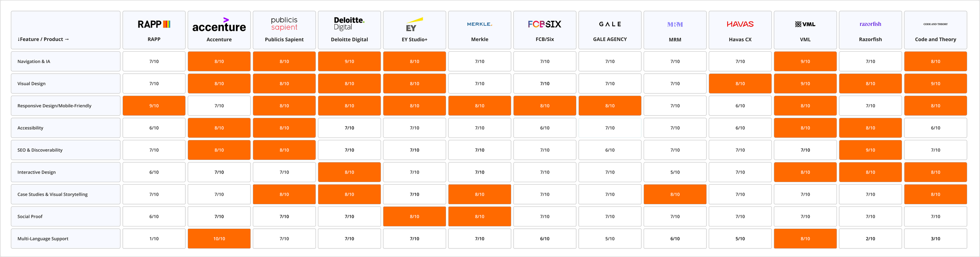Click the 'Publicis Sapient' column name text
Screen dimensions: 980x257
pos(284,40)
